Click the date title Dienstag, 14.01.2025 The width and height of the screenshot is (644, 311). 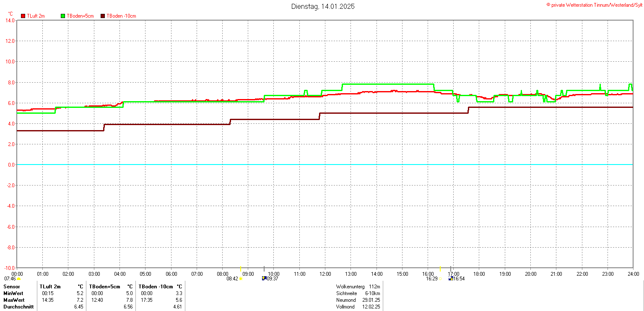point(323,7)
